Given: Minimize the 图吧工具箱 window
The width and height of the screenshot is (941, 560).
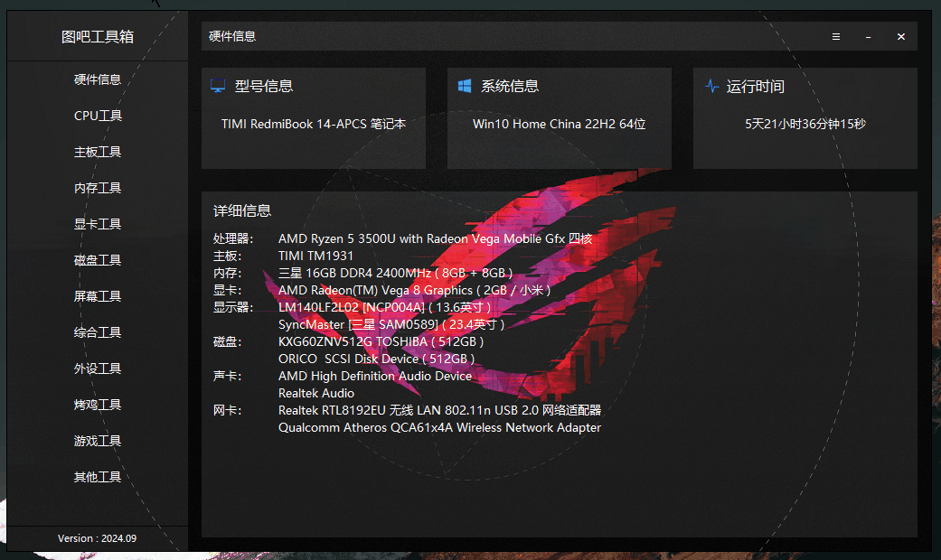Looking at the screenshot, I should pyautogui.click(x=869, y=37).
